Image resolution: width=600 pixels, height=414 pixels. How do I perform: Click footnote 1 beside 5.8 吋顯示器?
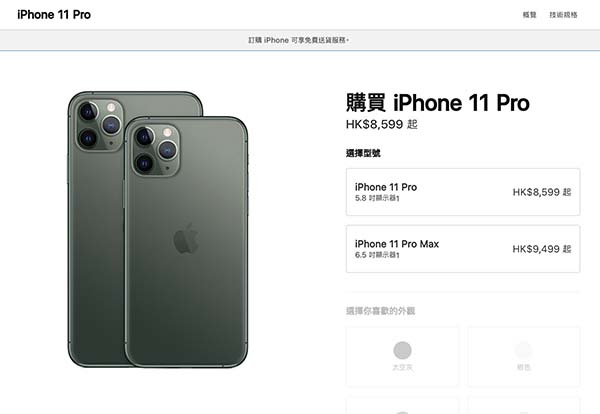pyautogui.click(x=398, y=199)
